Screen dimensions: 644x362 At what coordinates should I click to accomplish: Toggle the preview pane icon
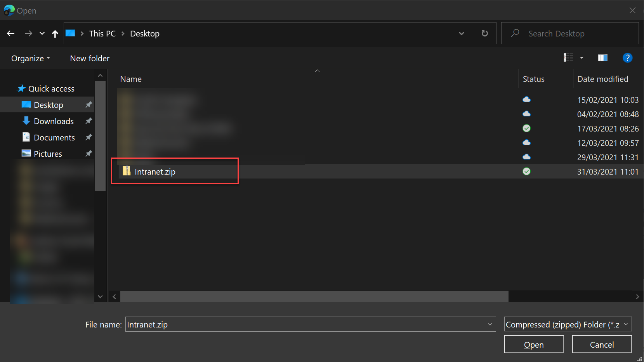(602, 58)
